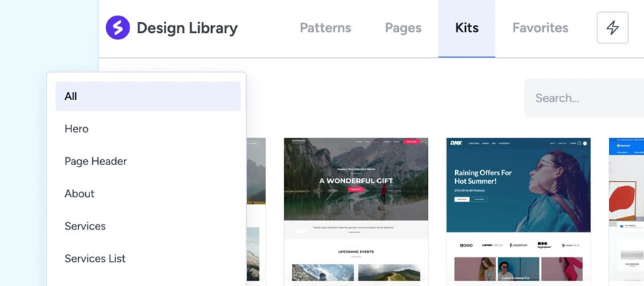Click the pink button under A Wonderful Gift
Viewport: 644px width, 286px height.
(x=356, y=191)
